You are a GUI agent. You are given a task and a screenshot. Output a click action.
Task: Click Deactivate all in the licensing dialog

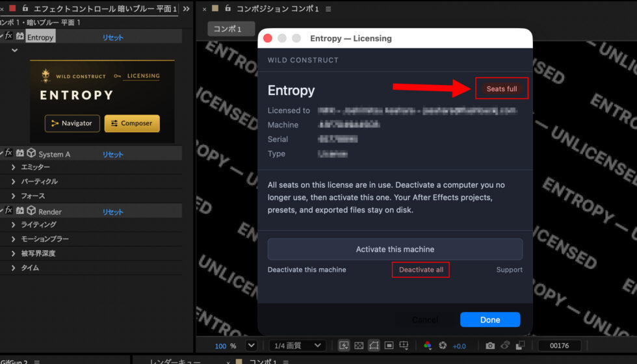[x=421, y=270]
